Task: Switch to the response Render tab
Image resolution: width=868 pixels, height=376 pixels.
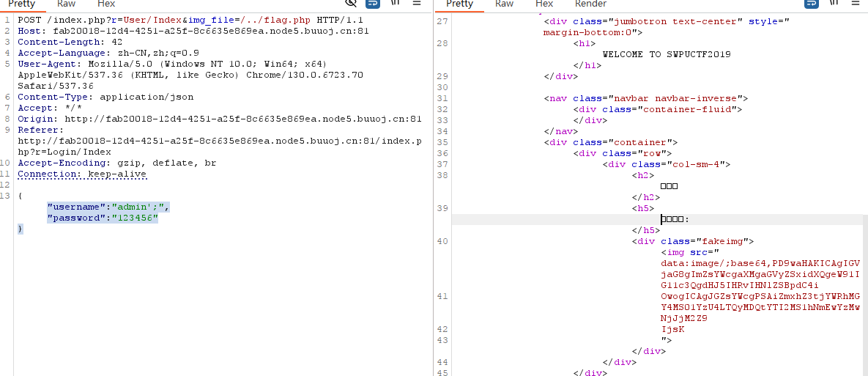Action: click(590, 4)
